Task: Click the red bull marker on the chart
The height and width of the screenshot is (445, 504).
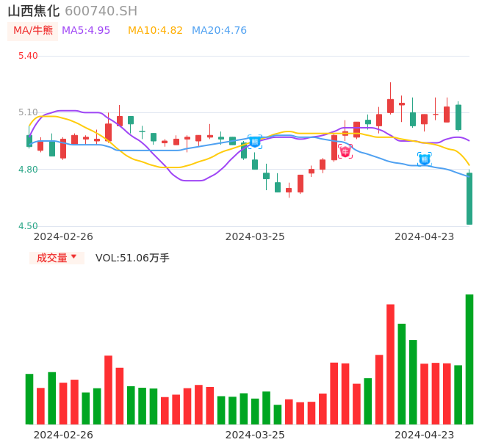Action: click(x=345, y=151)
